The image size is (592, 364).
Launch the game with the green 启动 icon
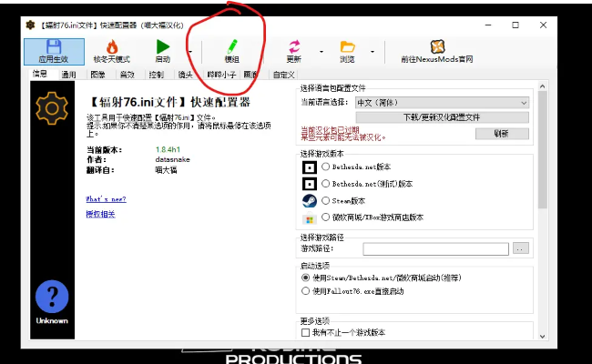click(163, 46)
